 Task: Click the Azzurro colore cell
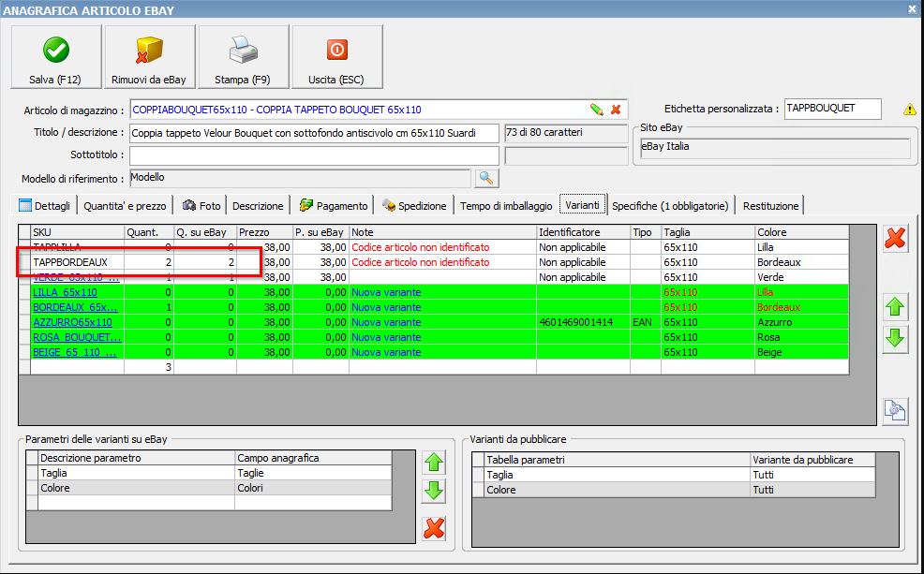tap(801, 323)
